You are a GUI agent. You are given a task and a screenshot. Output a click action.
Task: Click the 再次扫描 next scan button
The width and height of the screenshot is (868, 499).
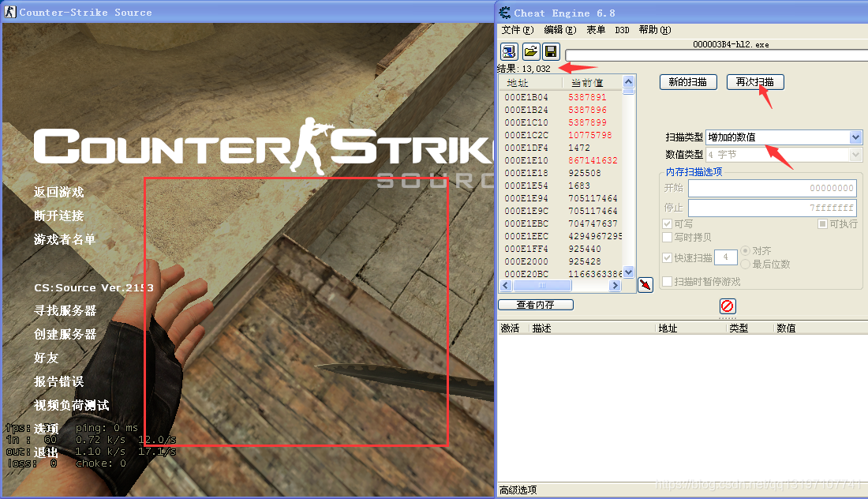(755, 82)
